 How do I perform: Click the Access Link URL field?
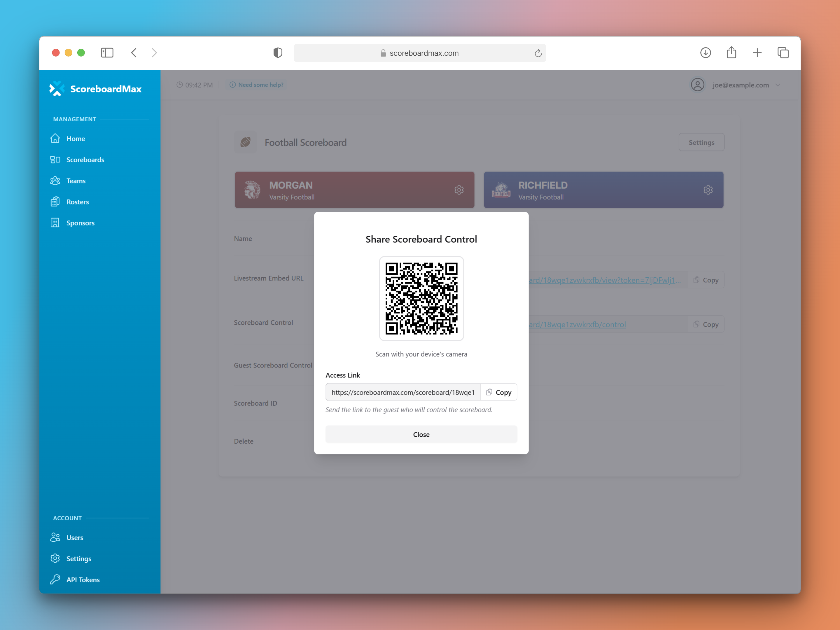tap(403, 392)
